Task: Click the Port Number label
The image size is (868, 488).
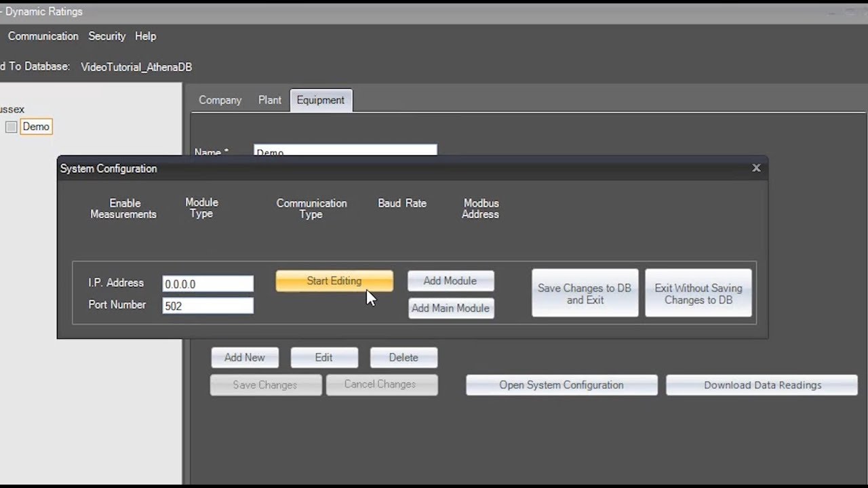Action: coord(117,305)
